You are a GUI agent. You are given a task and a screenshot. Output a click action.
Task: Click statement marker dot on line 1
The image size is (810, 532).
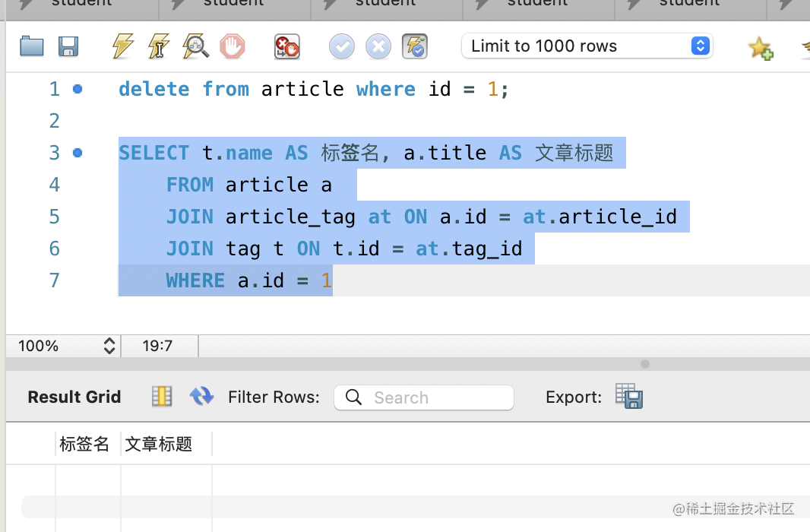click(x=78, y=90)
